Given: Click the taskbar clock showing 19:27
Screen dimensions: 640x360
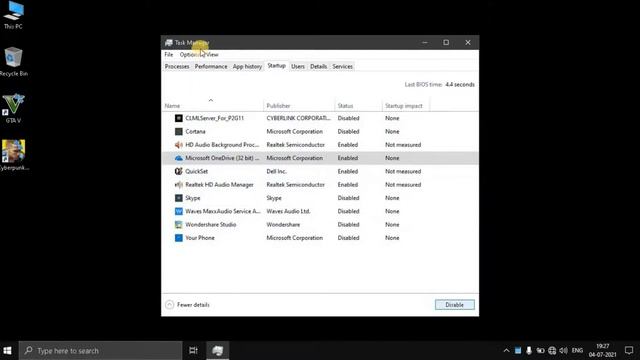Looking at the screenshot, I should click(x=602, y=351).
